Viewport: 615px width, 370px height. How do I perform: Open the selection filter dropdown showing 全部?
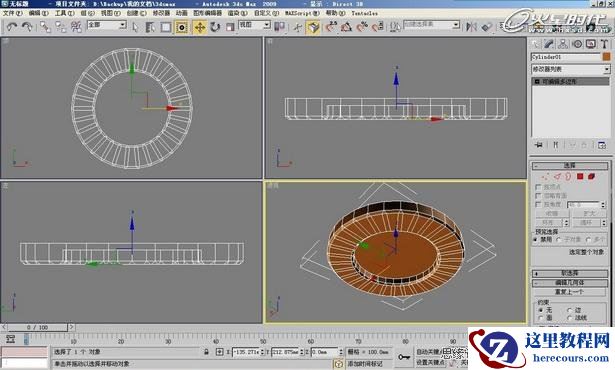107,25
